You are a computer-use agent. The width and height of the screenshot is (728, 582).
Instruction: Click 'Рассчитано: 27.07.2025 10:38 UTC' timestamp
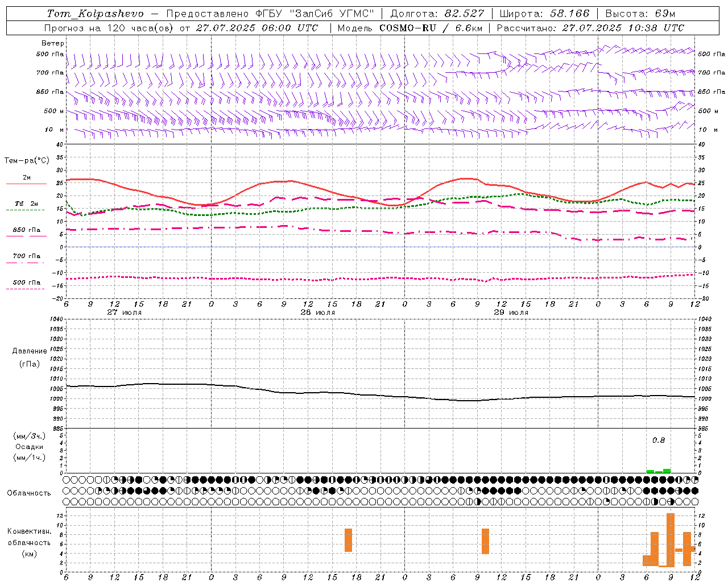[590, 28]
